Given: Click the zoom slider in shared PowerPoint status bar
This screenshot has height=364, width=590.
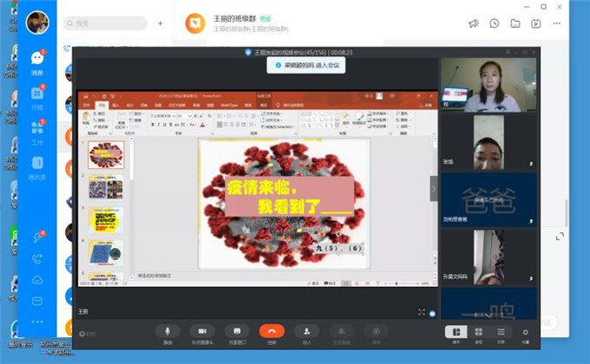Looking at the screenshot, I should pos(402,283).
